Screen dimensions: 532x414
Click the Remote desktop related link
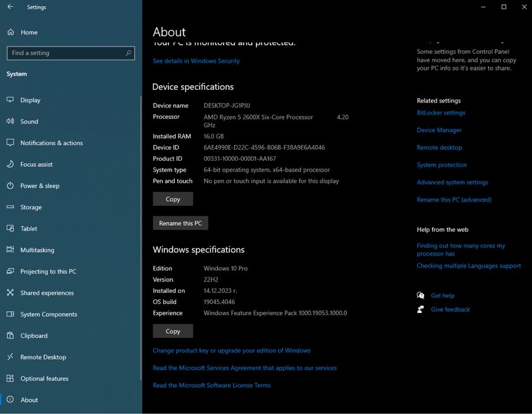[x=439, y=147]
